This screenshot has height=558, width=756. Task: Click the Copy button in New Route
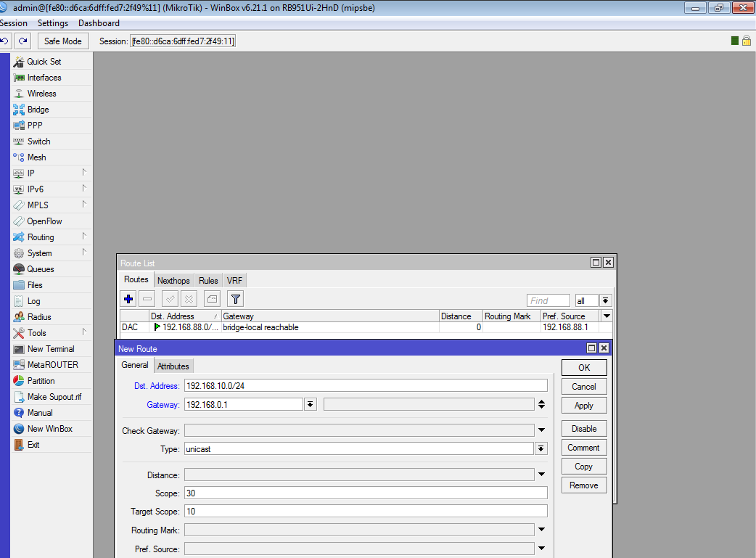coord(584,467)
